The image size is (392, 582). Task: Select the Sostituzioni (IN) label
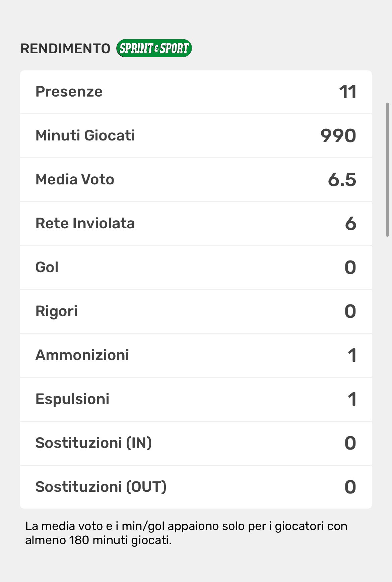click(93, 443)
